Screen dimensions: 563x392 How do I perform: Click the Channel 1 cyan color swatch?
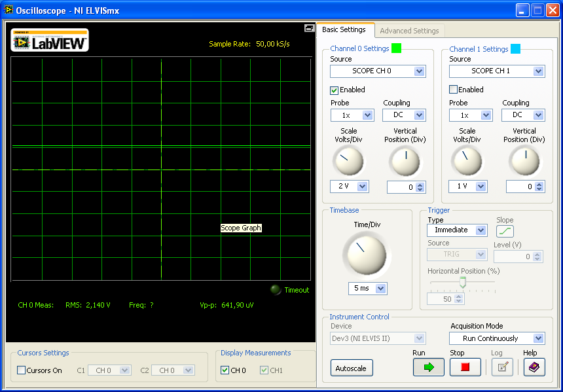point(515,48)
